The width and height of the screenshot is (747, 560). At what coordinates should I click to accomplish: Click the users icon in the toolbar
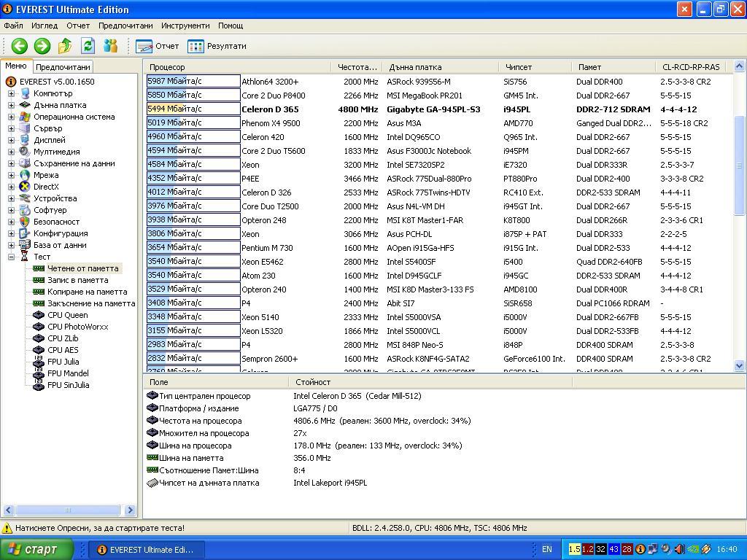pyautogui.click(x=111, y=46)
